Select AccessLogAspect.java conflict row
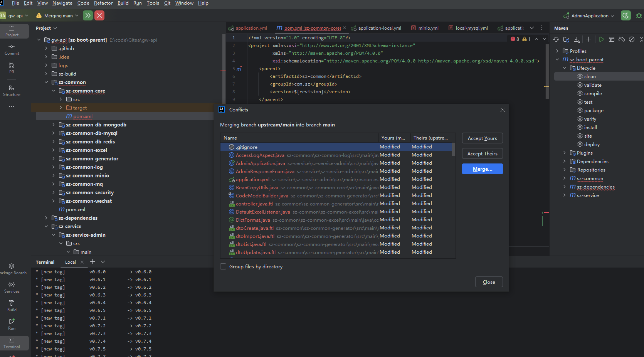 click(336, 155)
